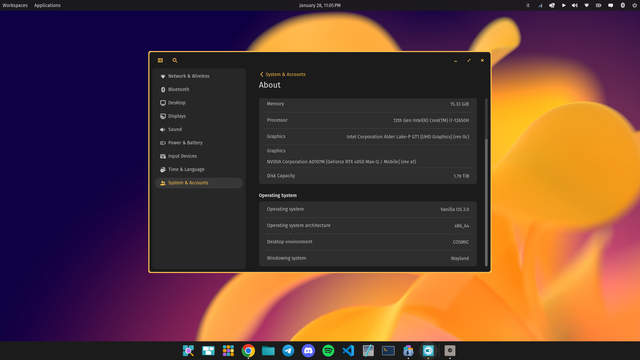640x360 pixels.
Task: Open the battery indicator menu
Action: pyautogui.click(x=598, y=5)
